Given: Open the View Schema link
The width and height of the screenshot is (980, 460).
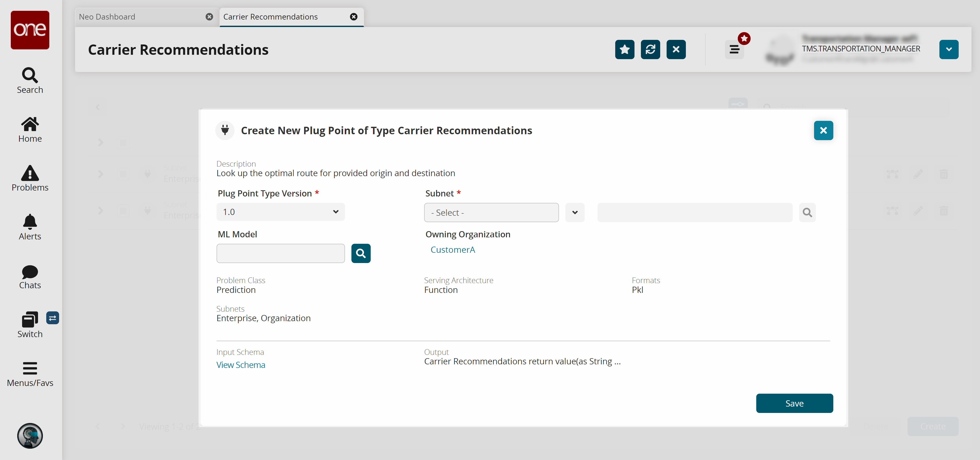Looking at the screenshot, I should (x=240, y=365).
